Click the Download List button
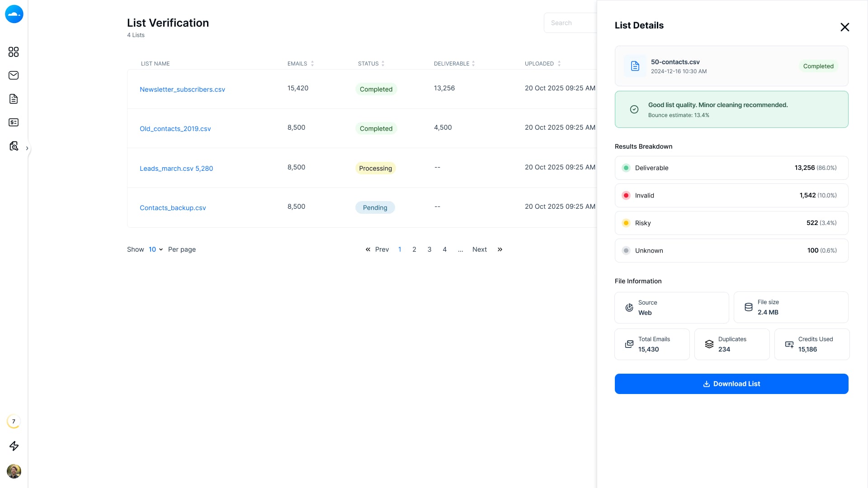The width and height of the screenshot is (868, 488). coord(731,384)
